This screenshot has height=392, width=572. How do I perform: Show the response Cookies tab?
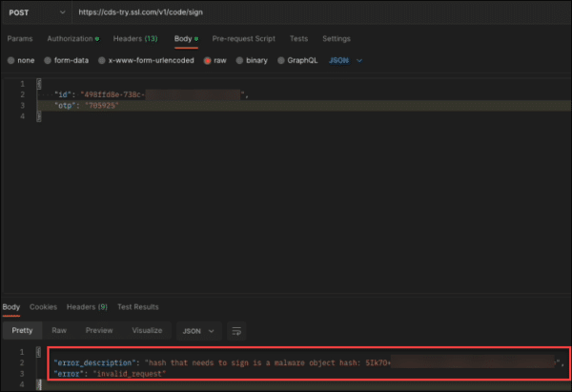43,306
